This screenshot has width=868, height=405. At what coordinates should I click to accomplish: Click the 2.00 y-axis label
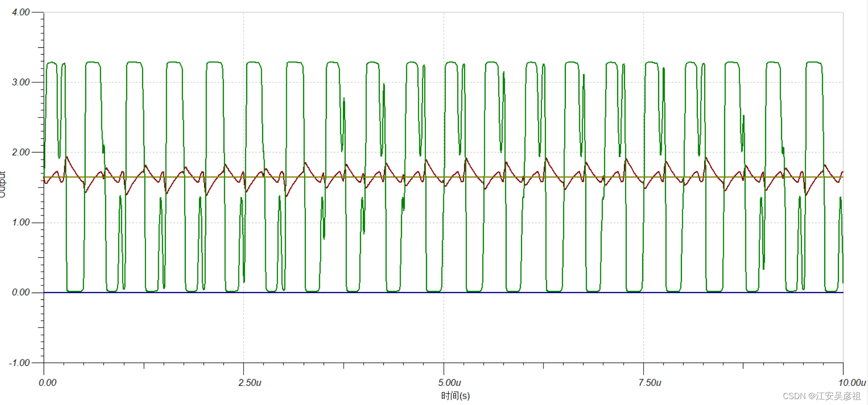[21, 152]
